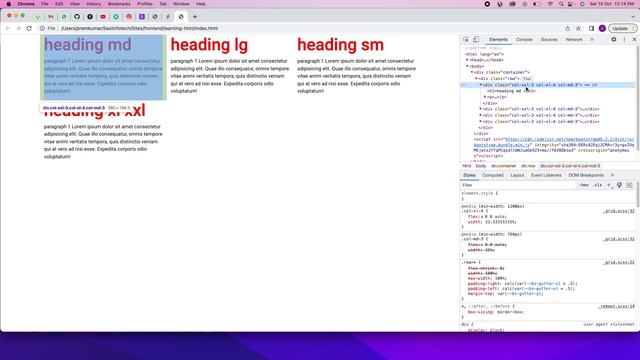Select the Layout sub-tab
640x360 pixels.
point(517,175)
